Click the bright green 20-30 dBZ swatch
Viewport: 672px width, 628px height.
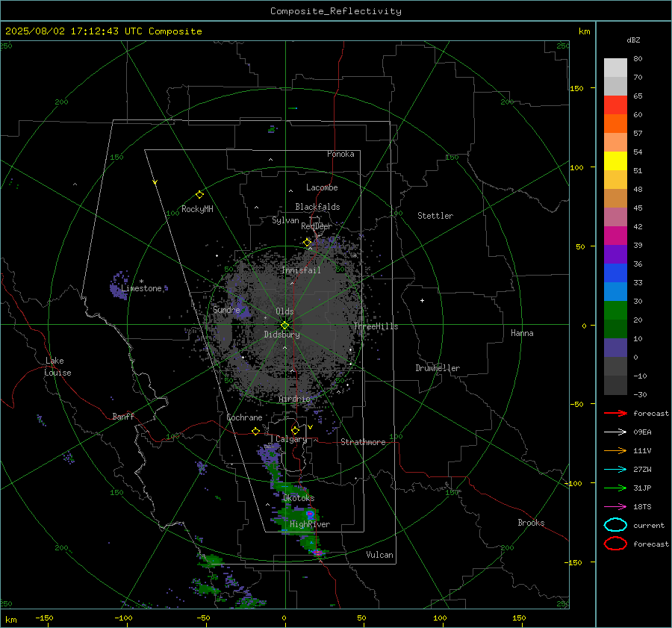point(615,311)
